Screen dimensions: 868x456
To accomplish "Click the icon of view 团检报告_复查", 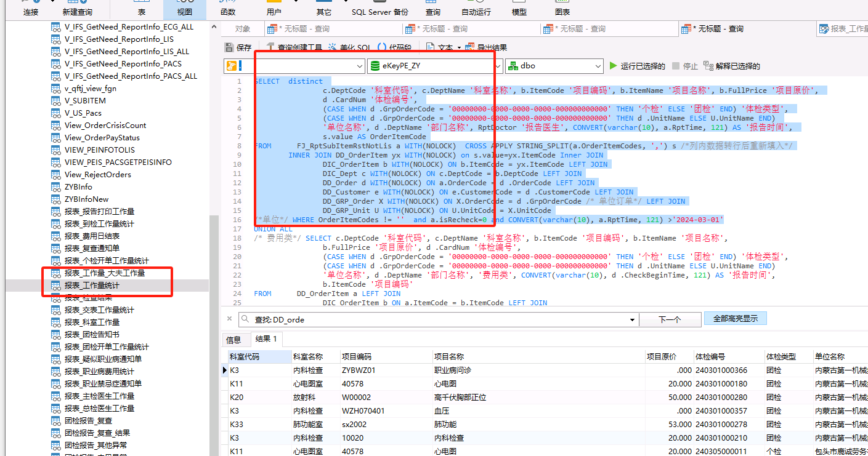I will pyautogui.click(x=56, y=420).
